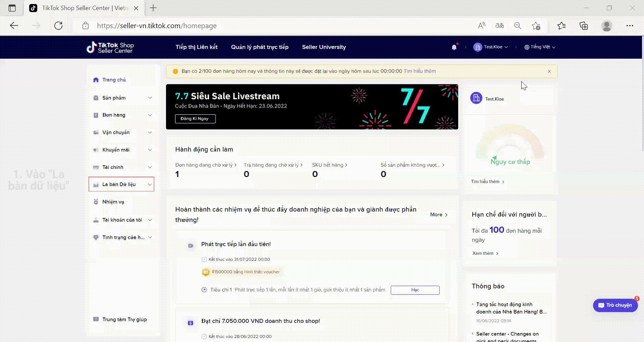Click the Đăng Kí Ngay banner button

[195, 119]
